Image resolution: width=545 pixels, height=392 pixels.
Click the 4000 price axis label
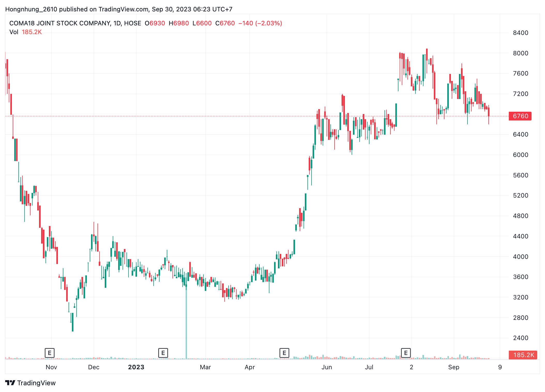[x=520, y=257]
